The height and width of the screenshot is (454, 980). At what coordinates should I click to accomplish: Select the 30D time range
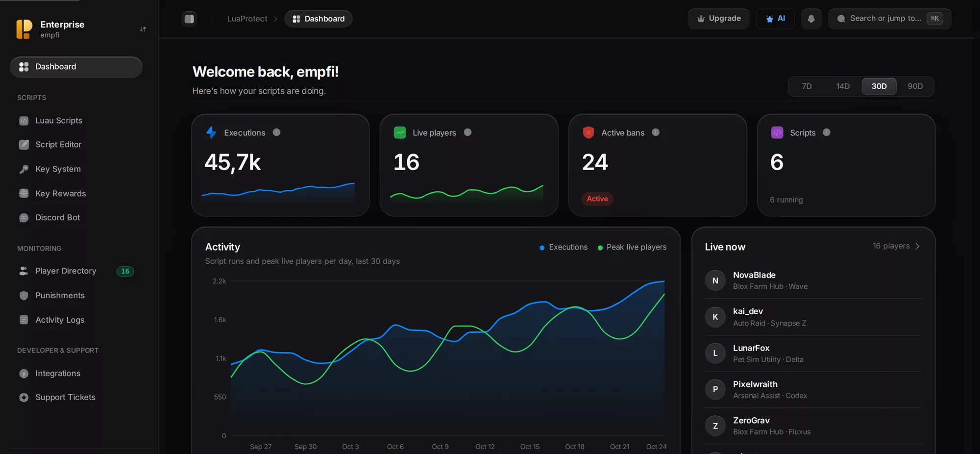pos(879,86)
